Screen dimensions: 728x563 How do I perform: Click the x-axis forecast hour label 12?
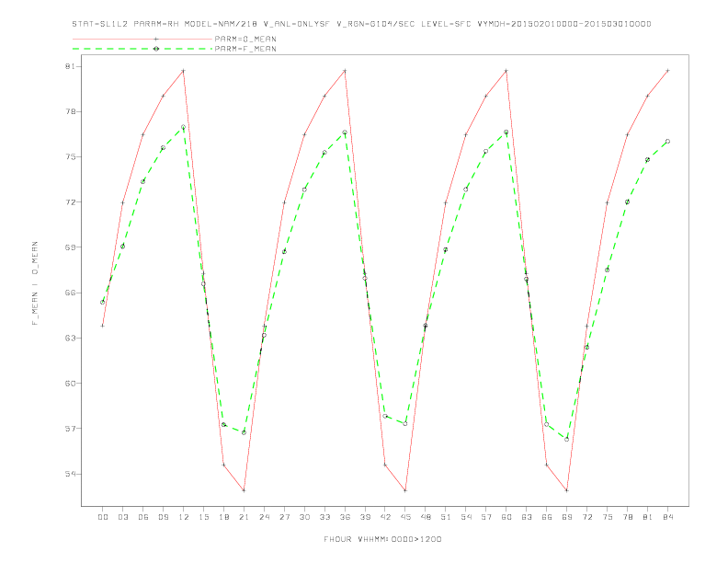click(x=184, y=517)
